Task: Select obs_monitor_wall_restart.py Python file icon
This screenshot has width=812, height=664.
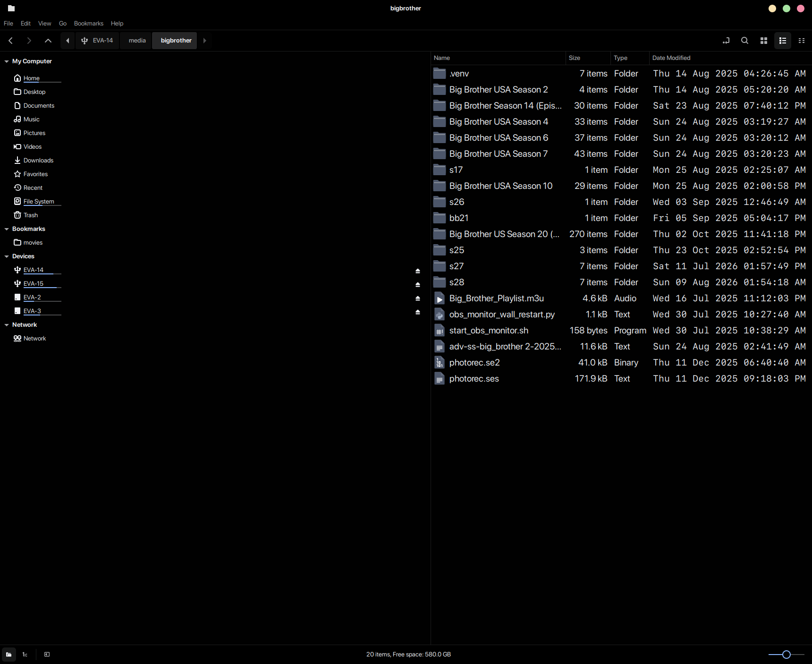Action: 440,315
